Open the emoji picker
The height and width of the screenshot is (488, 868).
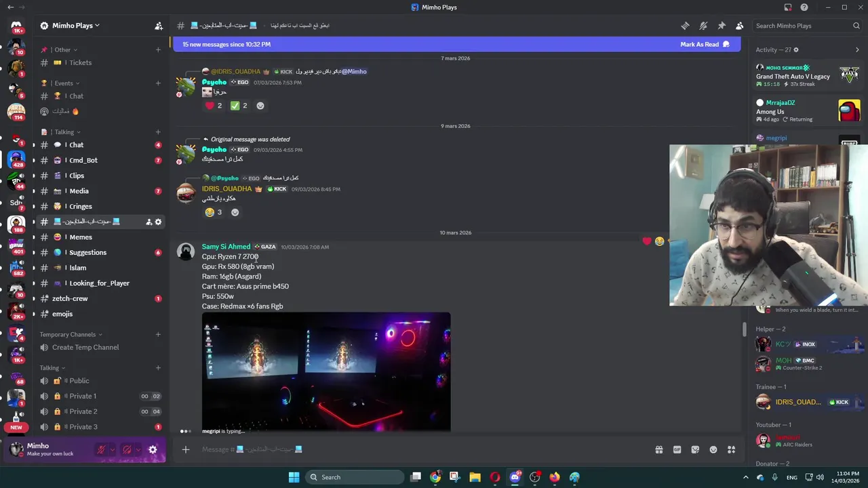[713, 449]
